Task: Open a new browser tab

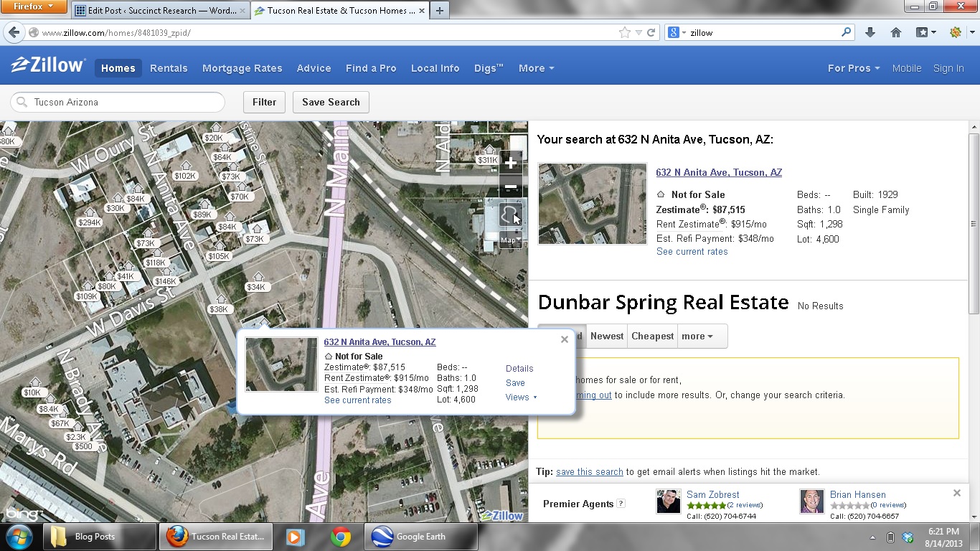Action: (439, 11)
